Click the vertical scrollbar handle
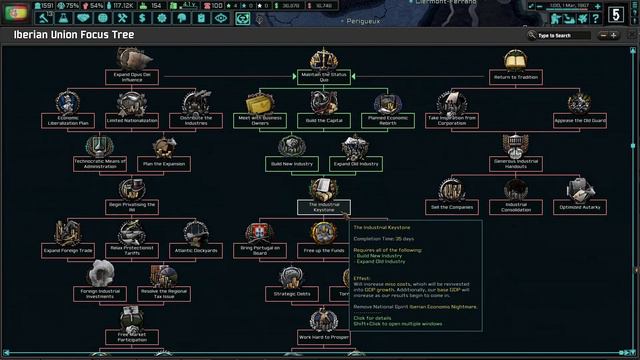 click(x=633, y=145)
